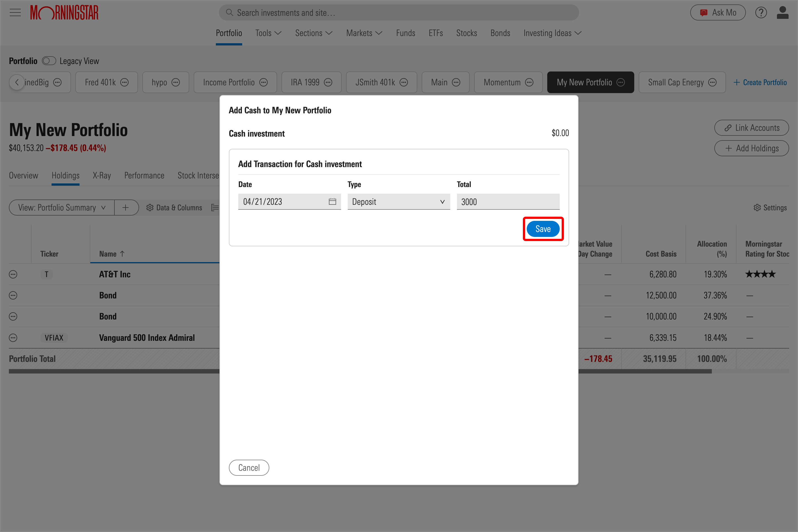
Task: Switch to the Performance tab
Action: (x=144, y=175)
